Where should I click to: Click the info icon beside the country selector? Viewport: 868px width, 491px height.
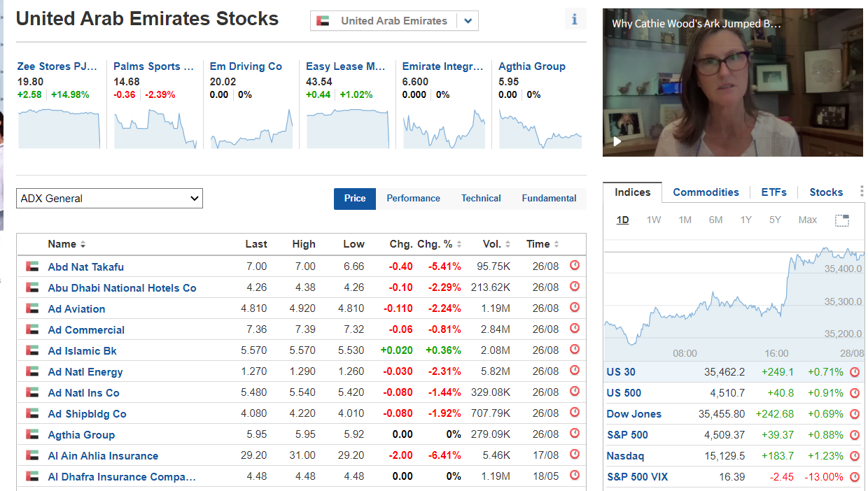tap(575, 20)
